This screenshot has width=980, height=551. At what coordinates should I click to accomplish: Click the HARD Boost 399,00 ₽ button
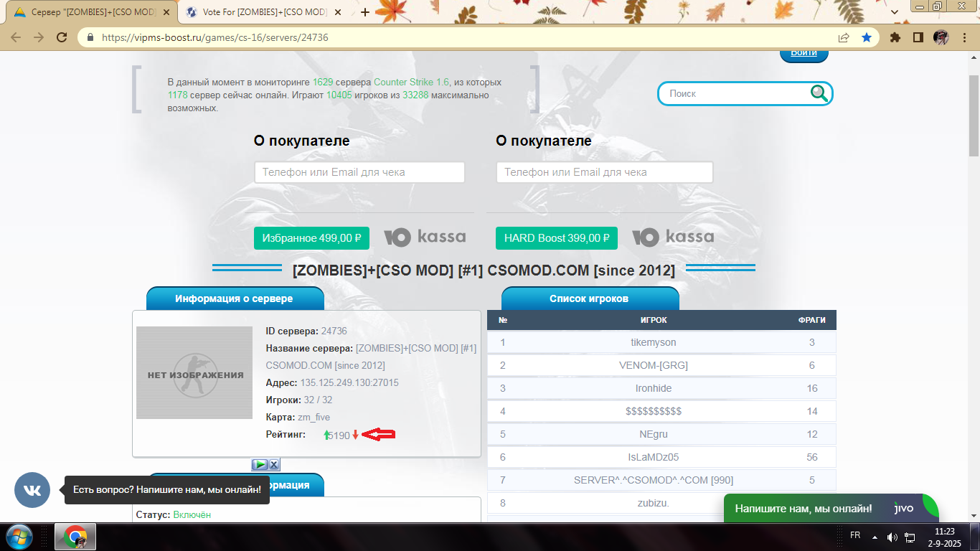(x=556, y=237)
